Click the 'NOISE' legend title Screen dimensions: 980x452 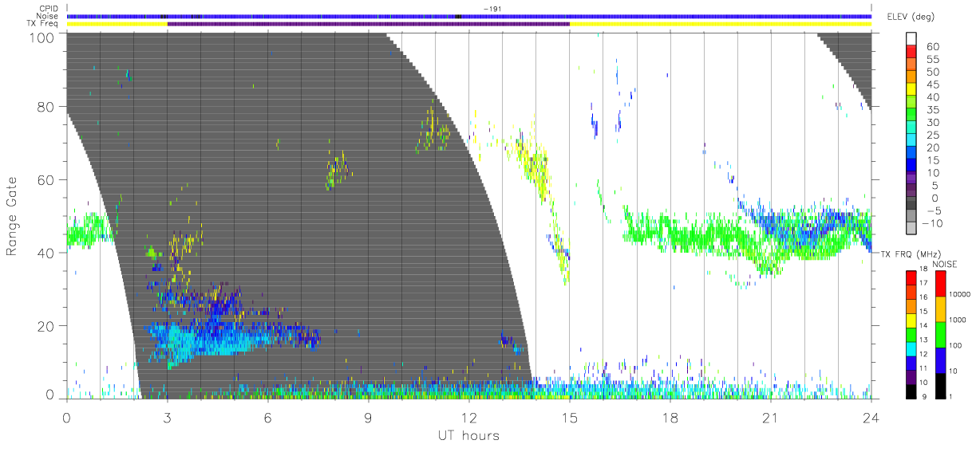(945, 264)
